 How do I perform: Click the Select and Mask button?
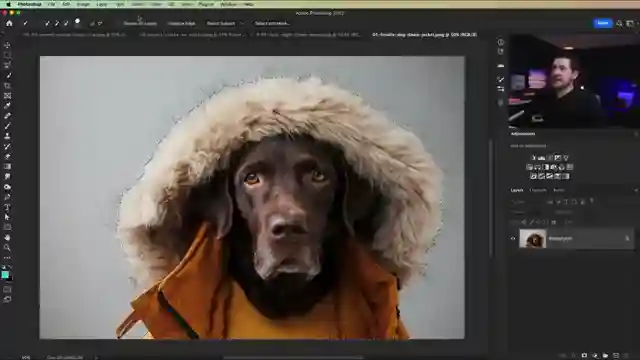pos(272,24)
